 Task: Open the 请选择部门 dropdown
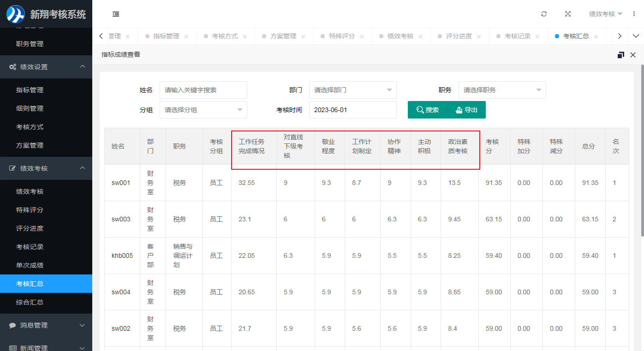tap(352, 90)
